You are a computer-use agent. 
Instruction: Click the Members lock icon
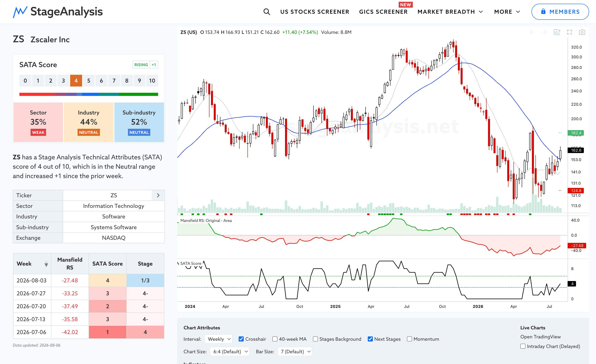pyautogui.click(x=543, y=11)
